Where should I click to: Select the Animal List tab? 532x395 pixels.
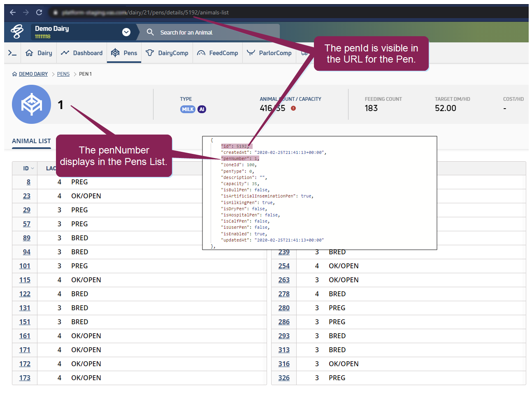click(x=31, y=141)
